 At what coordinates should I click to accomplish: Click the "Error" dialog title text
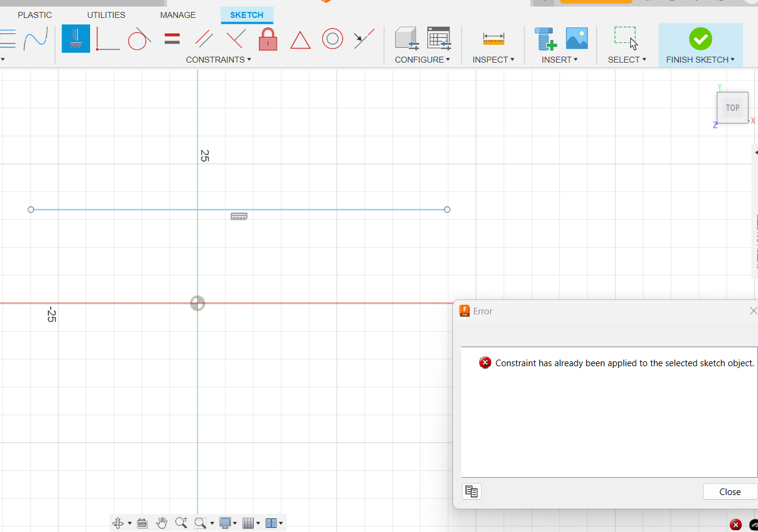coord(483,311)
